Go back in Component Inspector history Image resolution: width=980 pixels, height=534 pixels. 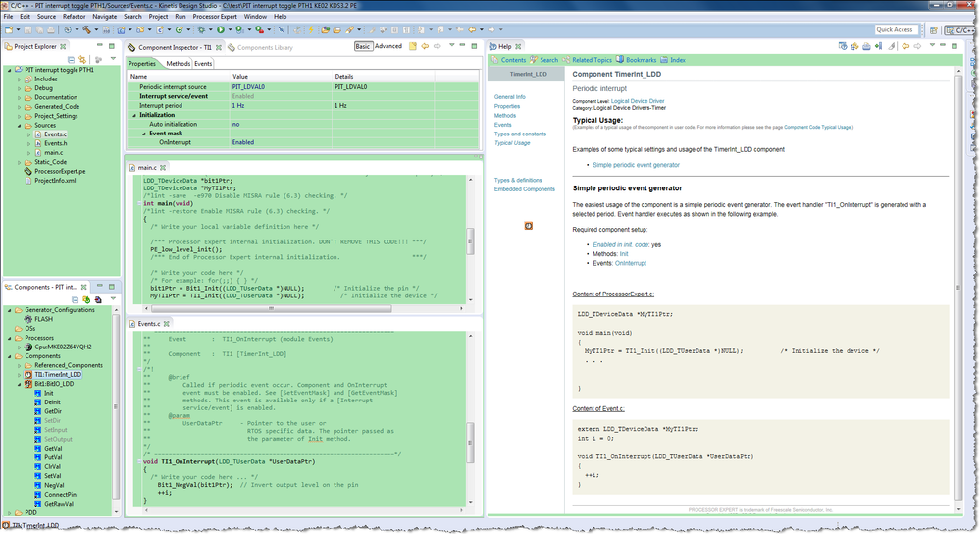click(425, 46)
